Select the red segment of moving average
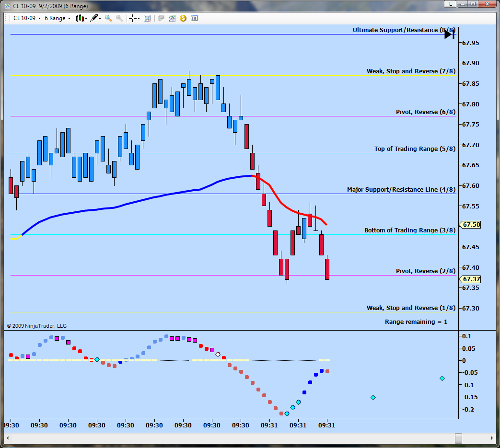The width and height of the screenshot is (500, 448). pos(280,202)
